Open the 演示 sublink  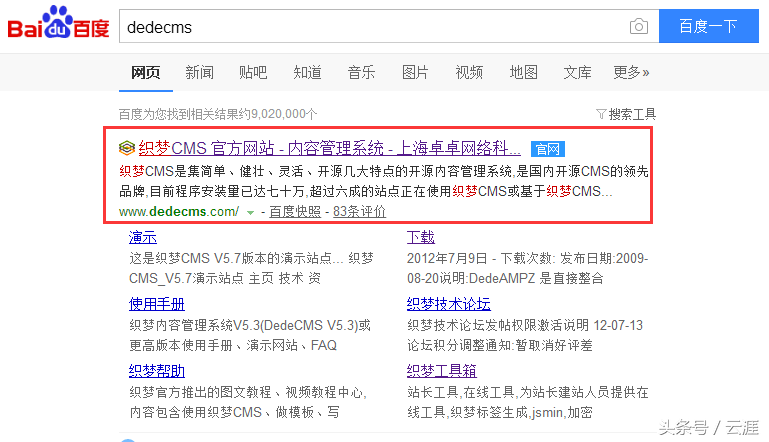(x=143, y=237)
